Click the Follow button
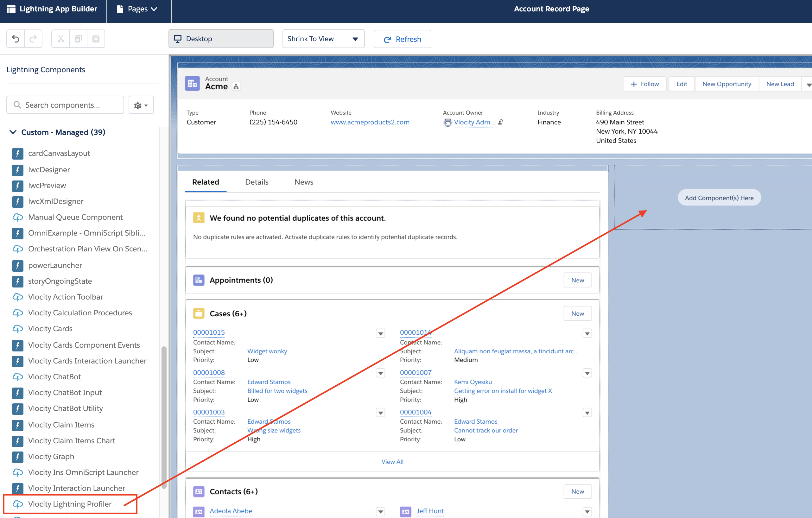 (644, 84)
